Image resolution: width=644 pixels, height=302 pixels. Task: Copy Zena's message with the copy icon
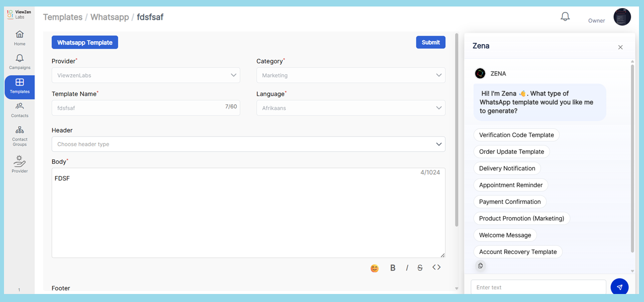[480, 266]
